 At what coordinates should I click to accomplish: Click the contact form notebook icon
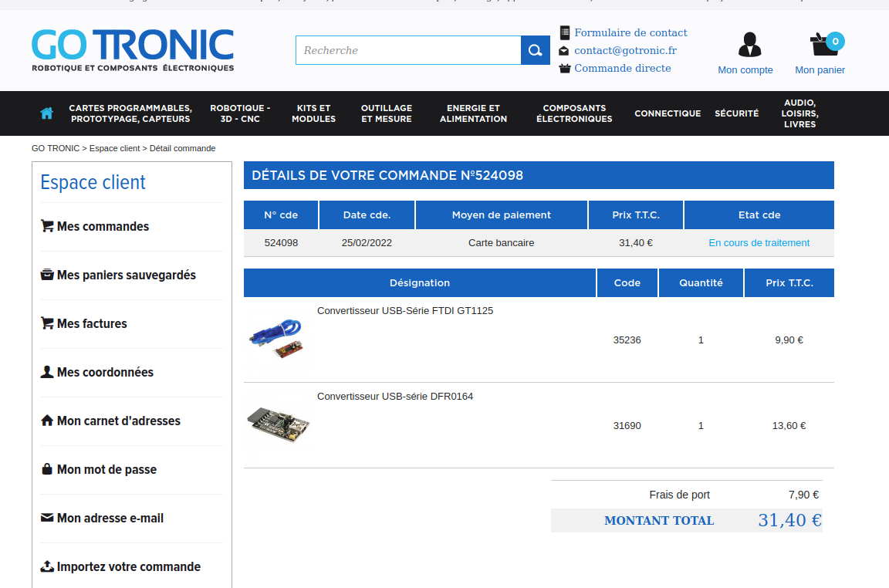click(565, 32)
